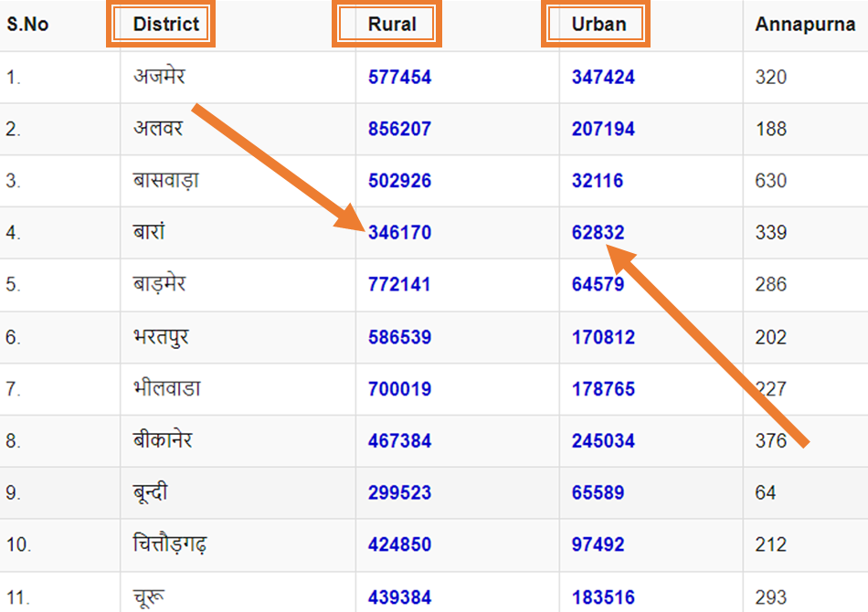
Task: Click the Rural column header
Action: click(x=392, y=24)
